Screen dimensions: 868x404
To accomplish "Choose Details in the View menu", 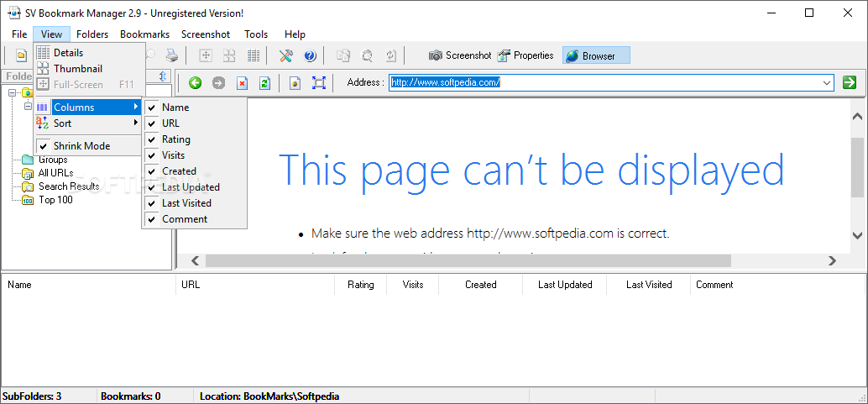I will pos(89,53).
